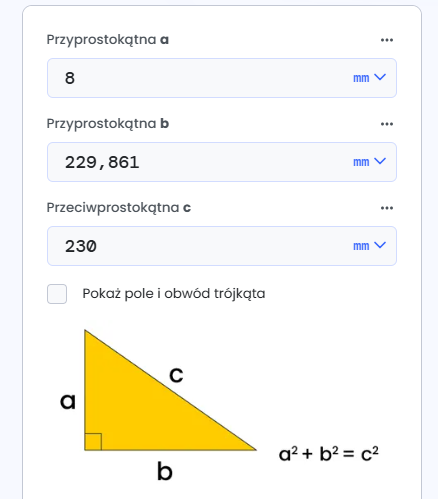438x499 pixels.
Task: Click the letter c beside the hypotenuse
Action: pyautogui.click(x=176, y=375)
